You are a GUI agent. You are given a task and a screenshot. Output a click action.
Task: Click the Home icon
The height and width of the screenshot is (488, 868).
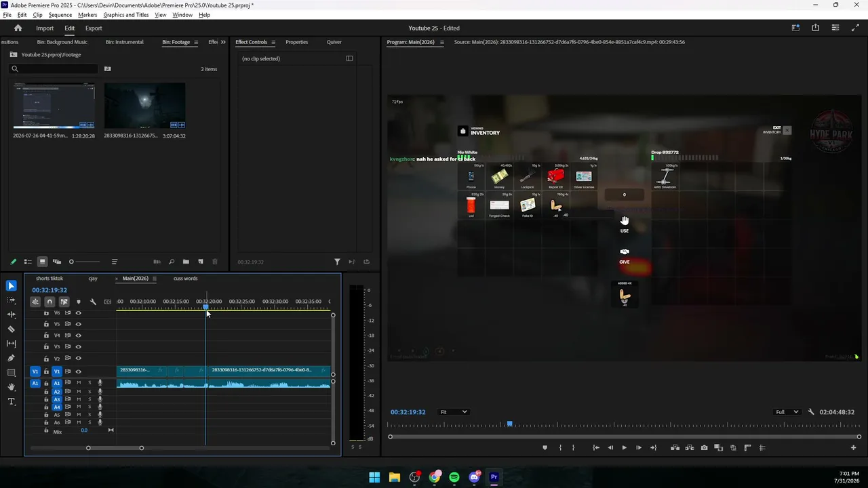[x=18, y=28]
